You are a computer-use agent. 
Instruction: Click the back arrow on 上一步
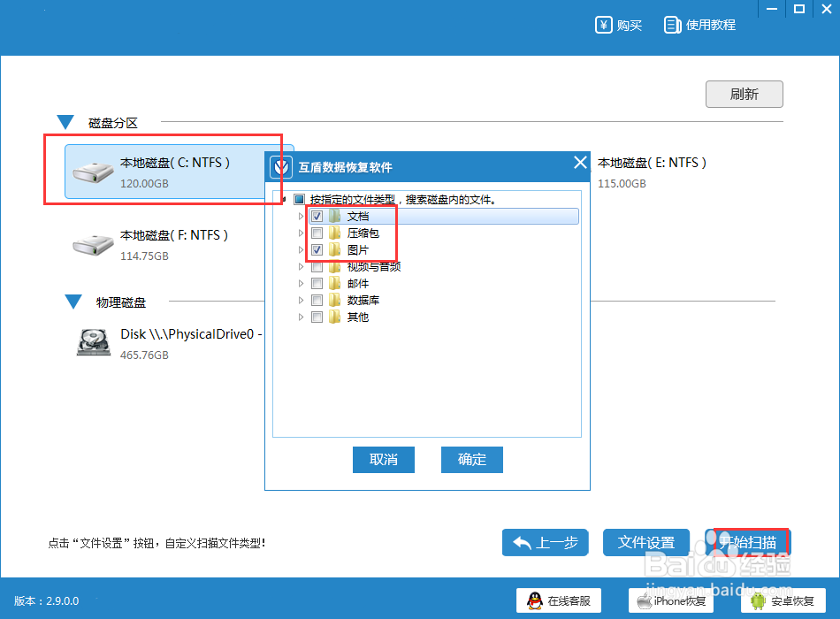[522, 543]
